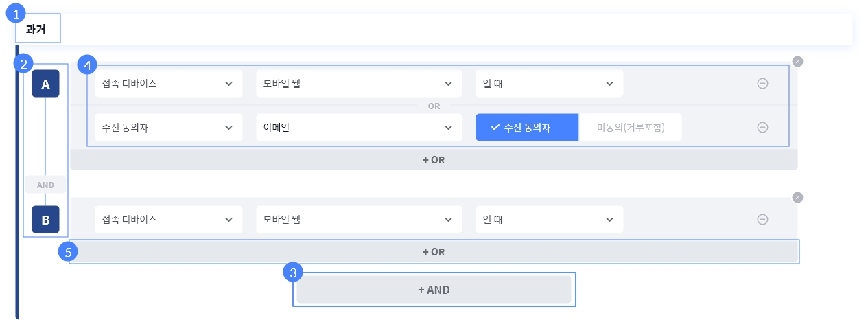
Task: Remove the 수신 동의자 condition row
Action: click(762, 127)
